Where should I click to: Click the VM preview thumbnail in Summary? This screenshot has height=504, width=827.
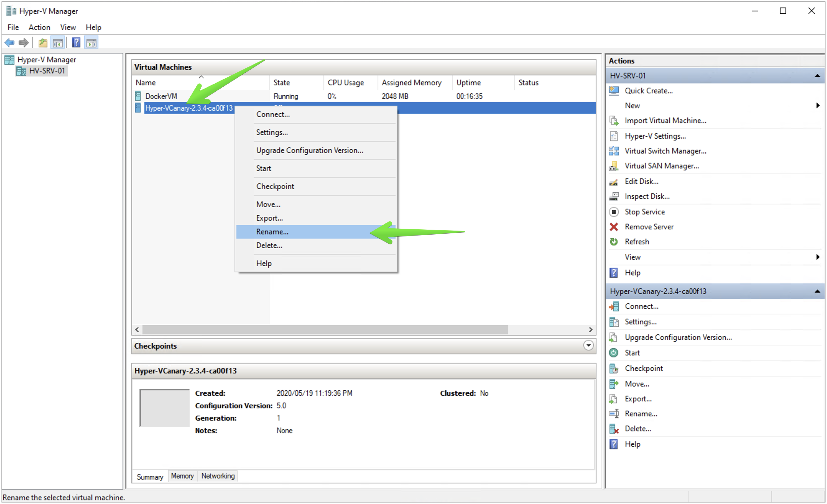[x=165, y=408]
